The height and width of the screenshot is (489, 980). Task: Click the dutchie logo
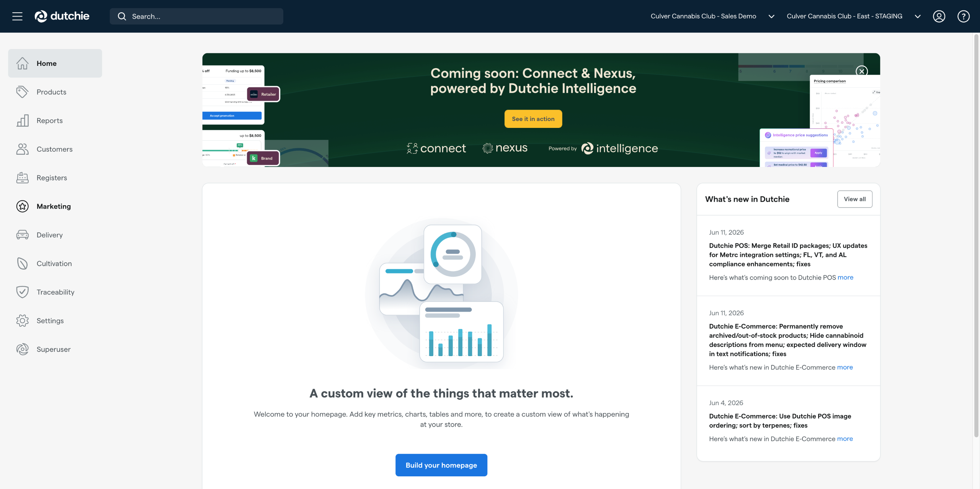click(x=62, y=16)
